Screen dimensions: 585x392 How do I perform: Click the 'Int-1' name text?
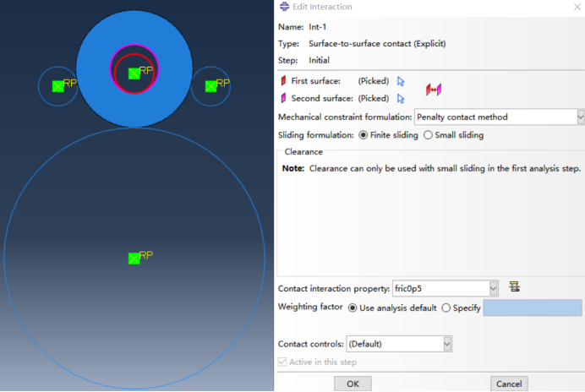pos(318,27)
